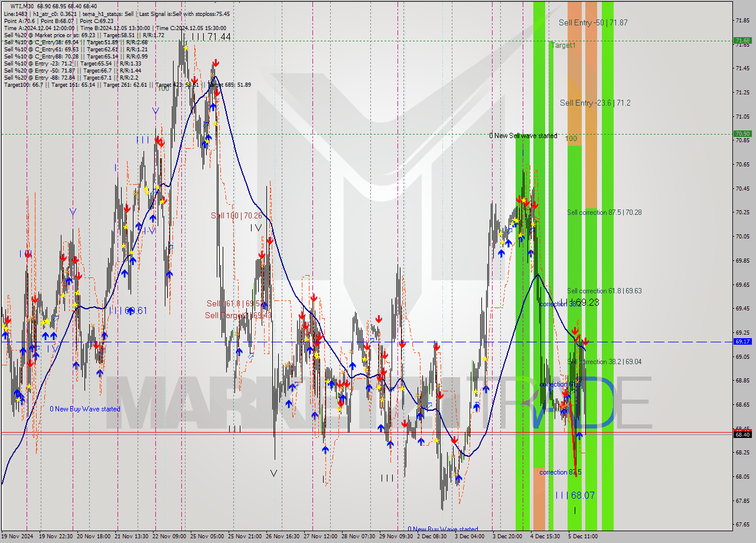The width and height of the screenshot is (756, 543).
Task: Click the blue 69.17 price tag
Action: 742,341
